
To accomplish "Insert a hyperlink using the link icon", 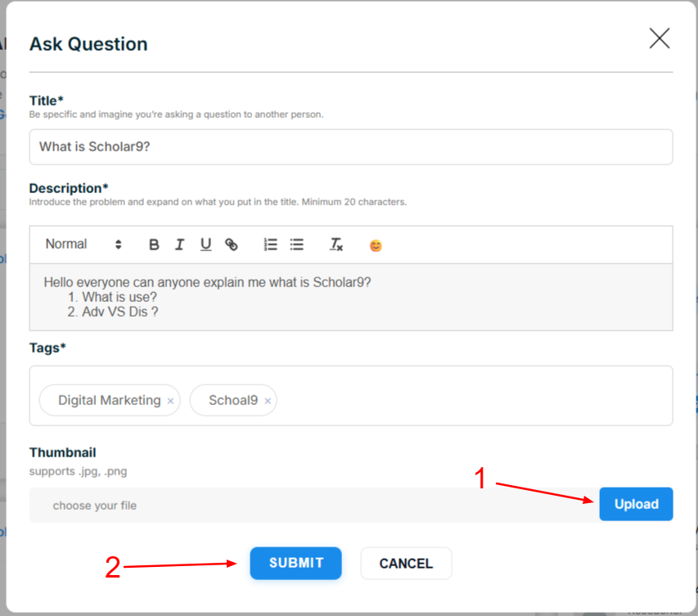I will pyautogui.click(x=232, y=245).
